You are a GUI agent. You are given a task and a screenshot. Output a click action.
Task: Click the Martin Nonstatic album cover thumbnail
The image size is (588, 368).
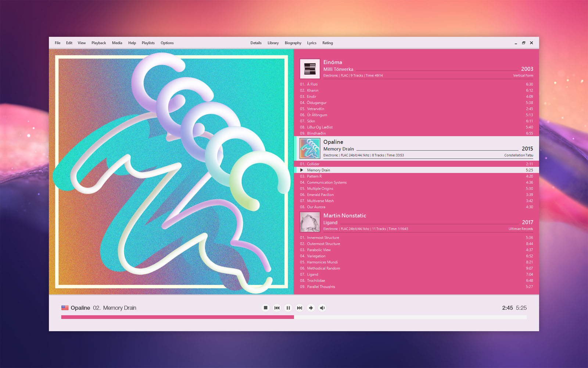pos(310,222)
